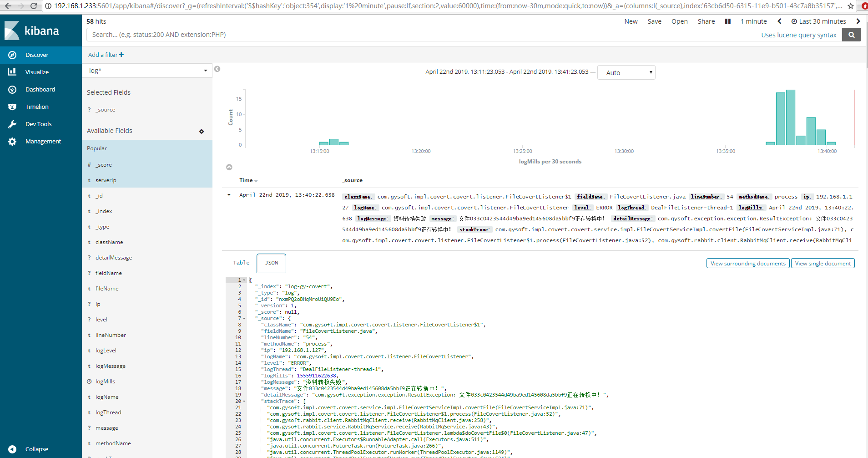Viewport: 868px width, 458px height.
Task: Switch to the Table tab
Action: [x=241, y=263]
